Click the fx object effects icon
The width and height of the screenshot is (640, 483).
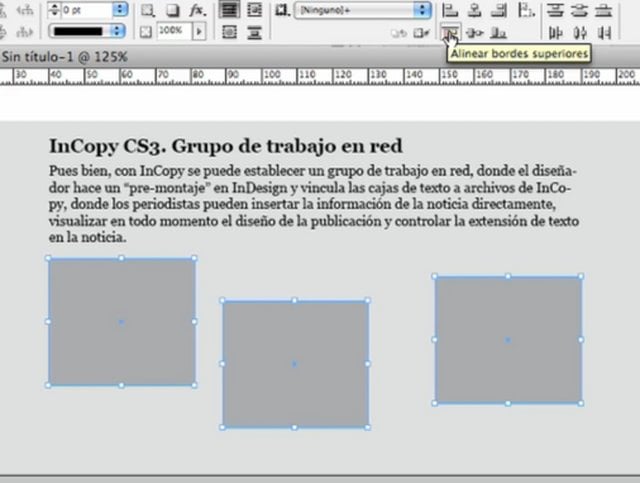pos(198,10)
